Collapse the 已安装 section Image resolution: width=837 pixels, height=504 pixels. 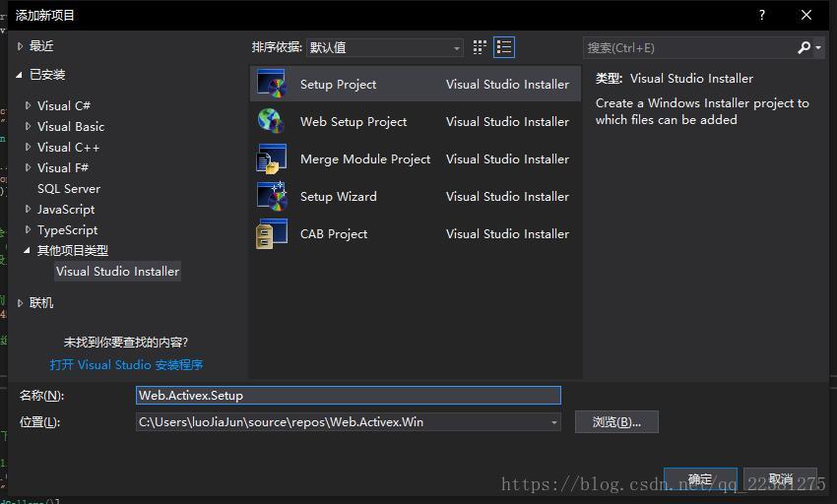click(x=20, y=75)
